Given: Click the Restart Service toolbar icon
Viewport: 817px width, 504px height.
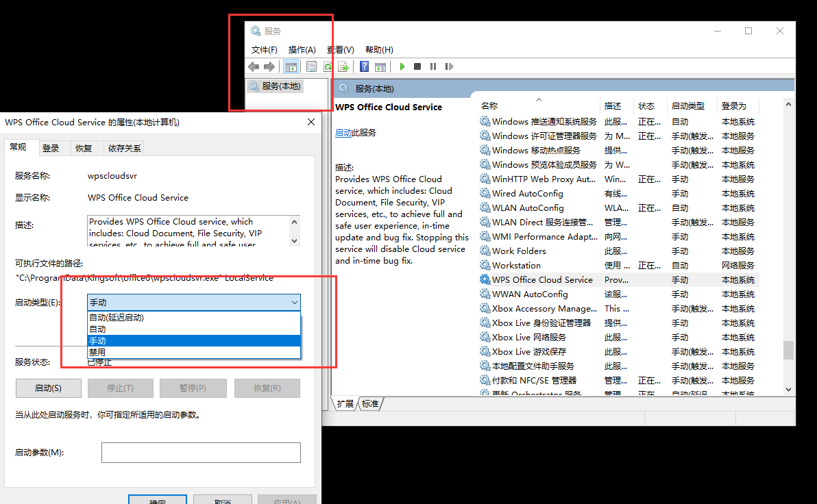Looking at the screenshot, I should pos(449,66).
